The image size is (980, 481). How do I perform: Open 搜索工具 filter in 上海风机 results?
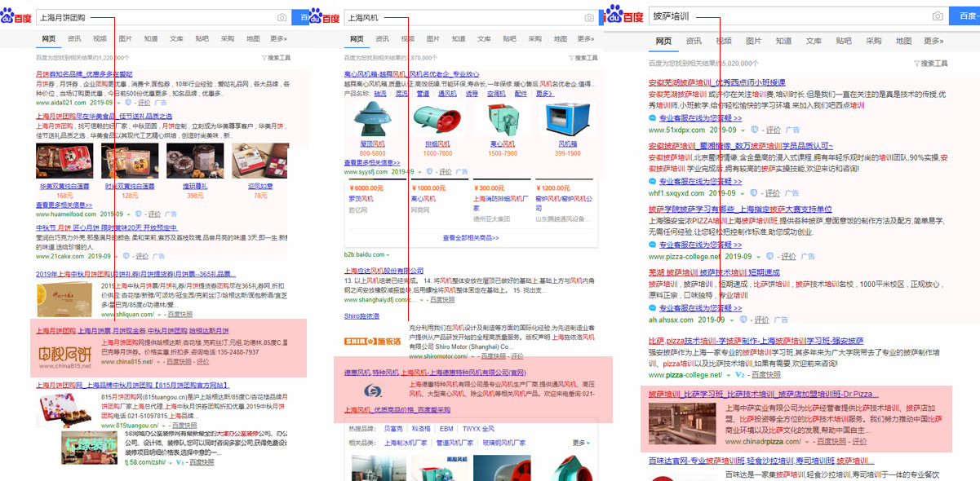coord(584,58)
